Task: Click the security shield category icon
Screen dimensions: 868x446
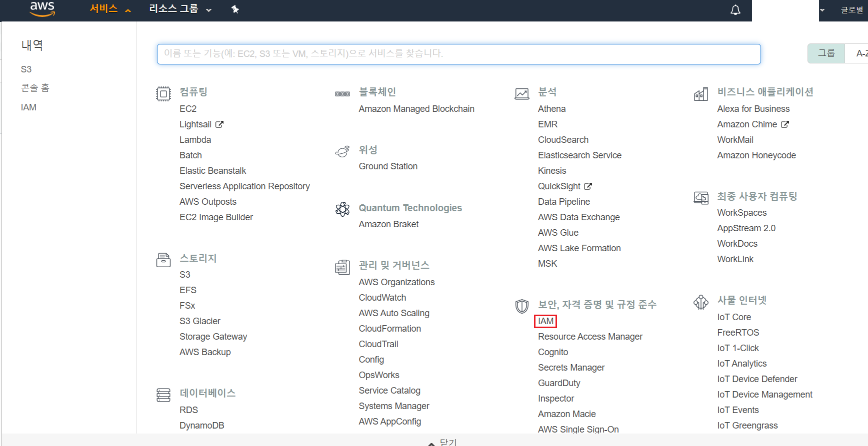Action: coord(522,306)
